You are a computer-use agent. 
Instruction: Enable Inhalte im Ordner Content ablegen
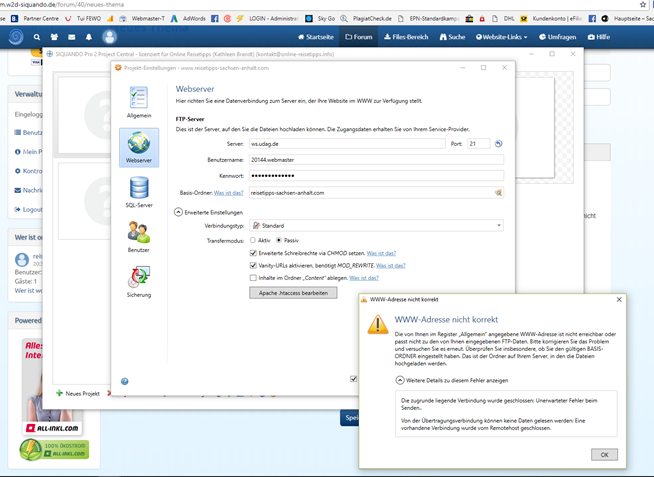click(x=253, y=278)
